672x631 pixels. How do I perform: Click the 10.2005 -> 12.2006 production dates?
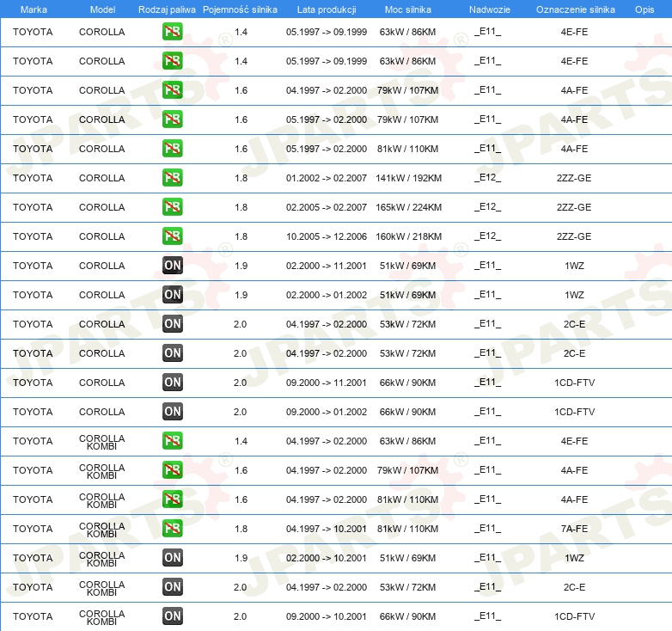coord(327,236)
